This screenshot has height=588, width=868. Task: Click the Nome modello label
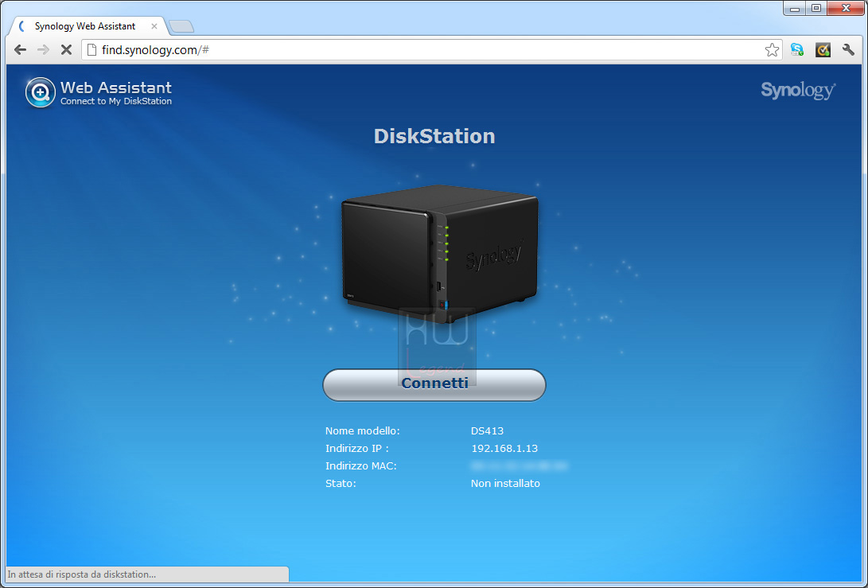point(363,430)
